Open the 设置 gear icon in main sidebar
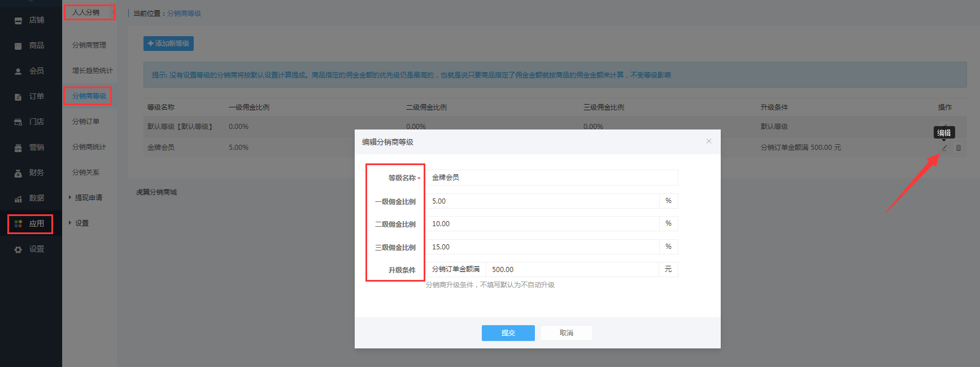The width and height of the screenshot is (980, 367). tap(18, 249)
